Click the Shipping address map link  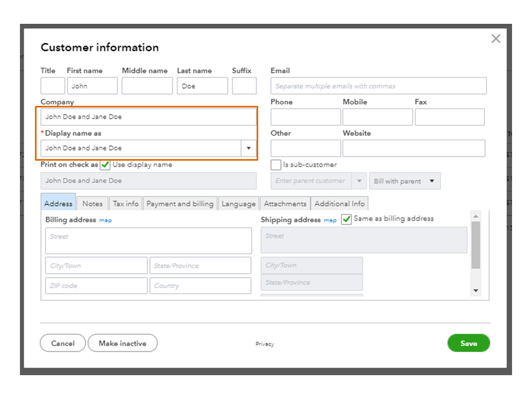tap(330, 220)
